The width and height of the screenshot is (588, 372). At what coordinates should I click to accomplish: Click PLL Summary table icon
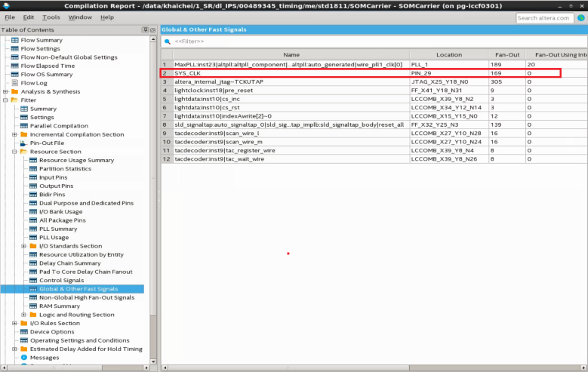click(x=33, y=229)
